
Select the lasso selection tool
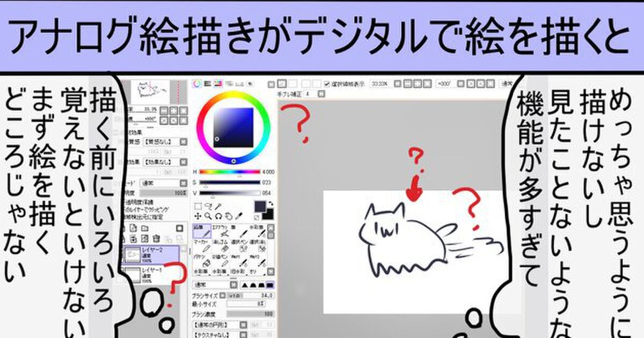pyautogui.click(x=208, y=205)
